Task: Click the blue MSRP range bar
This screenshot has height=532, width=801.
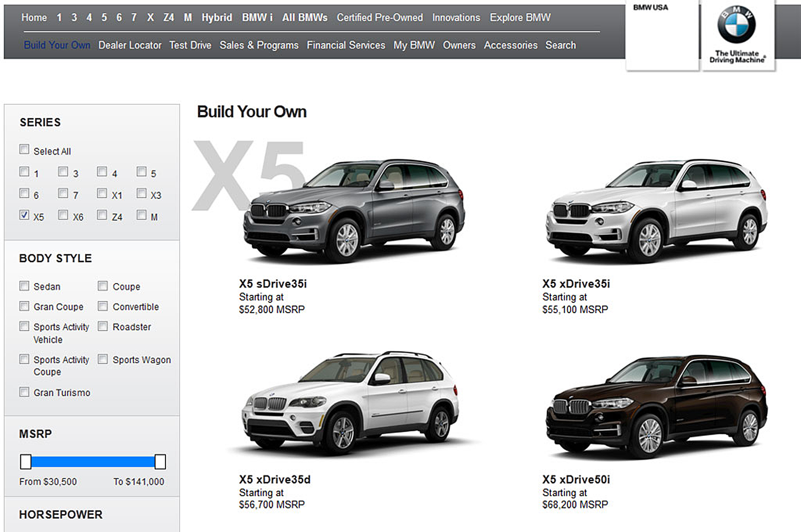Action: (x=93, y=462)
